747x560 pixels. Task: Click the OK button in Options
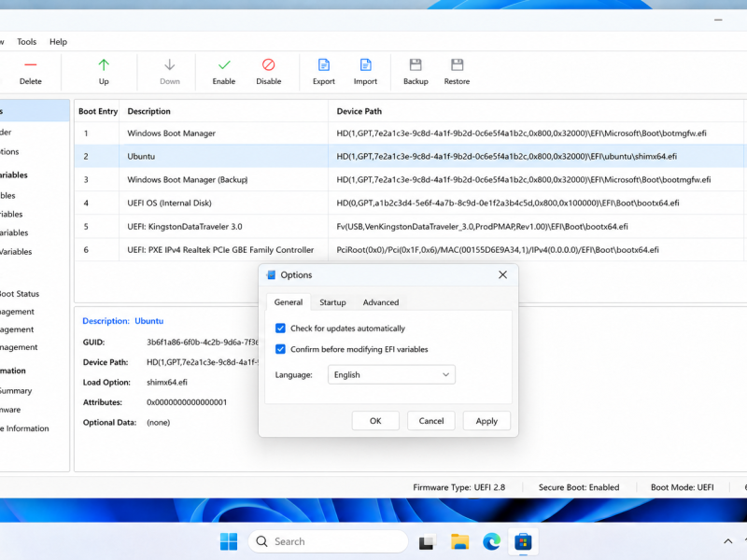pyautogui.click(x=375, y=421)
